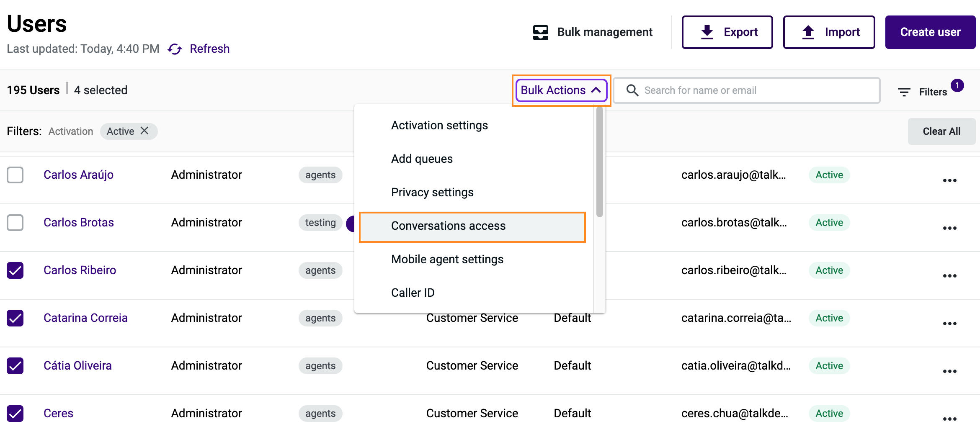Deselect the Carlos Ribeiro checkbox
Viewport: 980px width, 442px height.
(15, 270)
